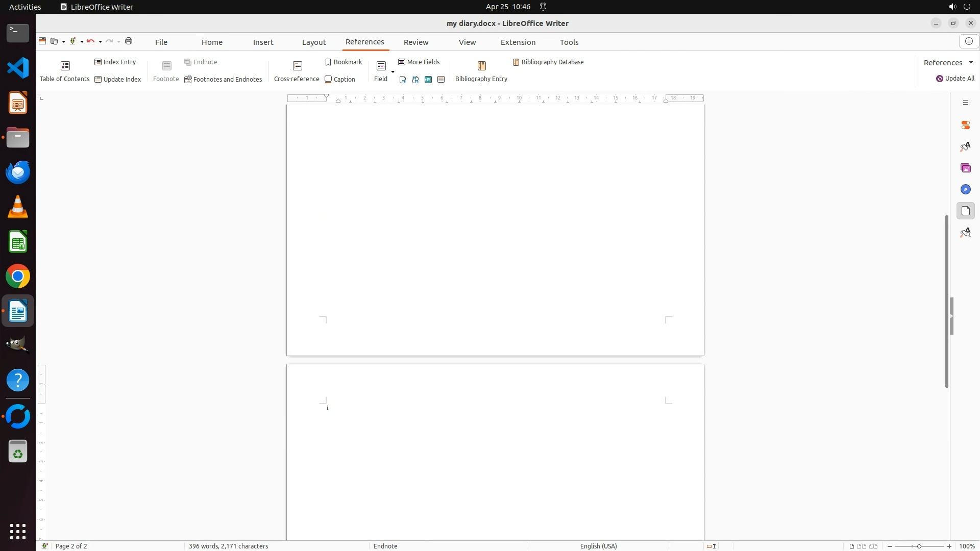Screen dimensions: 980x551
Task: Switch to book view layout
Action: click(873, 546)
